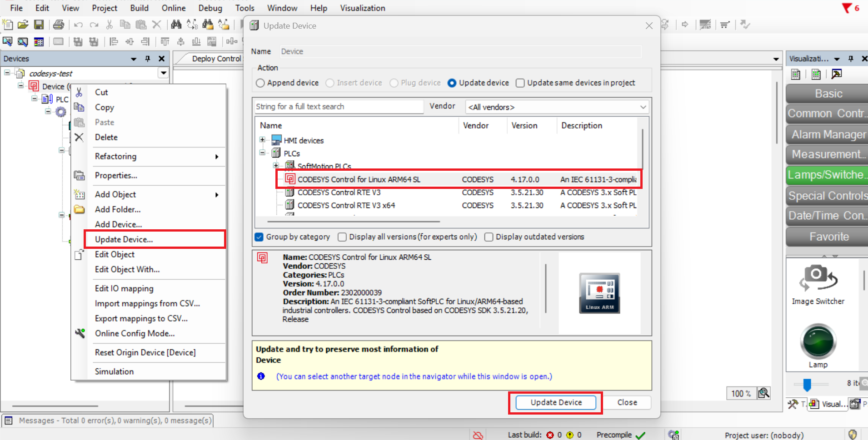This screenshot has width=868, height=440.
Task: Enable Update same devices in project
Action: pyautogui.click(x=520, y=83)
